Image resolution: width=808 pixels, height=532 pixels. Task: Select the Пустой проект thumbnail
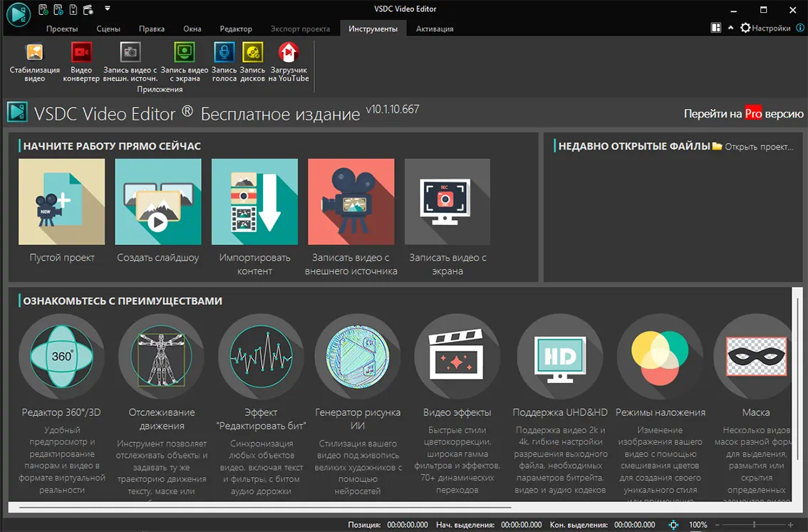pos(62,202)
